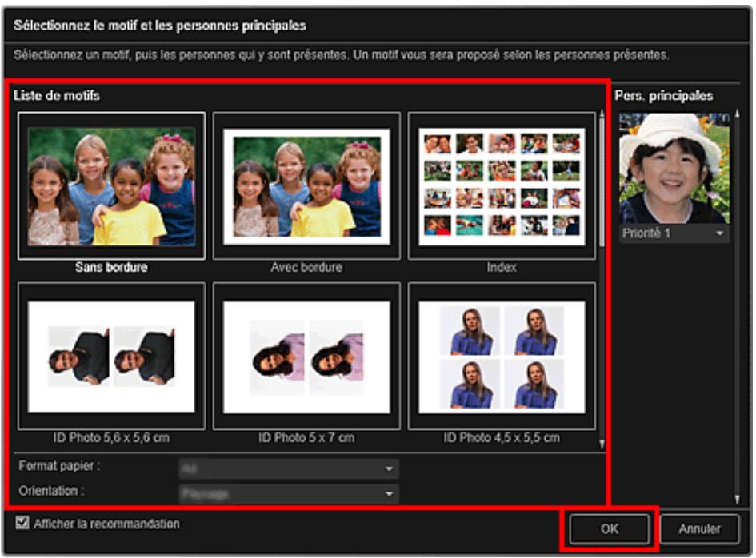Select ID Photo 5,6 x 5,6 cm layout

[111, 356]
